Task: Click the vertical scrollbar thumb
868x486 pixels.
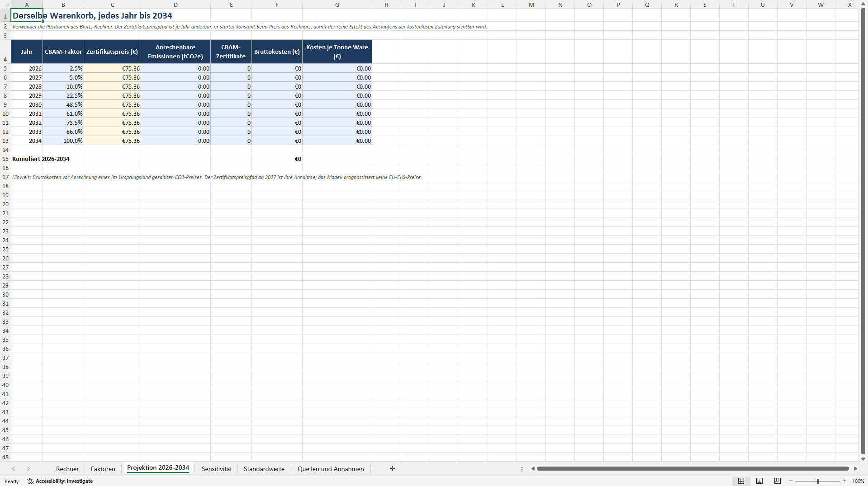Action: click(x=863, y=231)
